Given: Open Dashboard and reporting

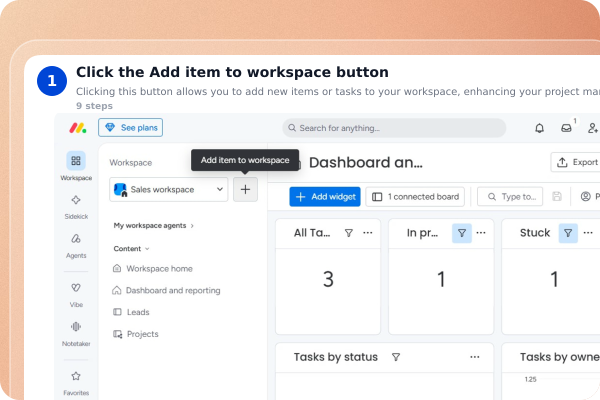Looking at the screenshot, I should 166,291.
